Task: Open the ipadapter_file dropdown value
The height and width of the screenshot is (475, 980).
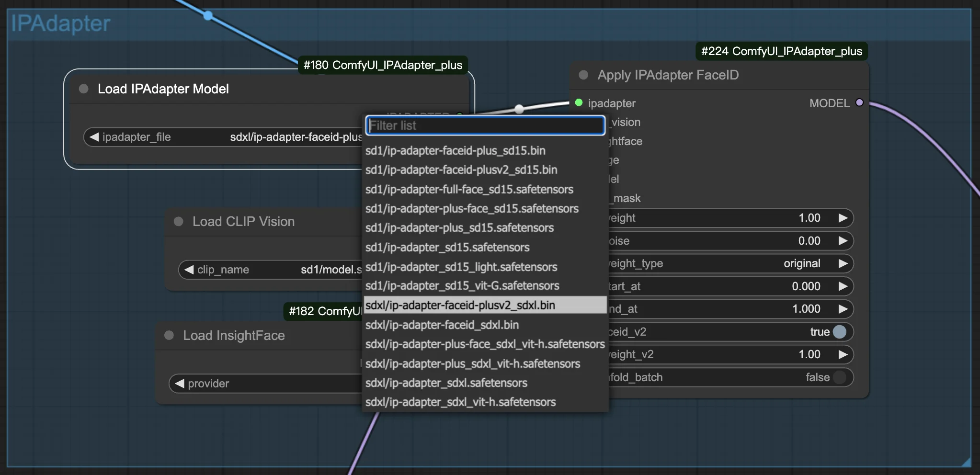Action: coord(296,137)
